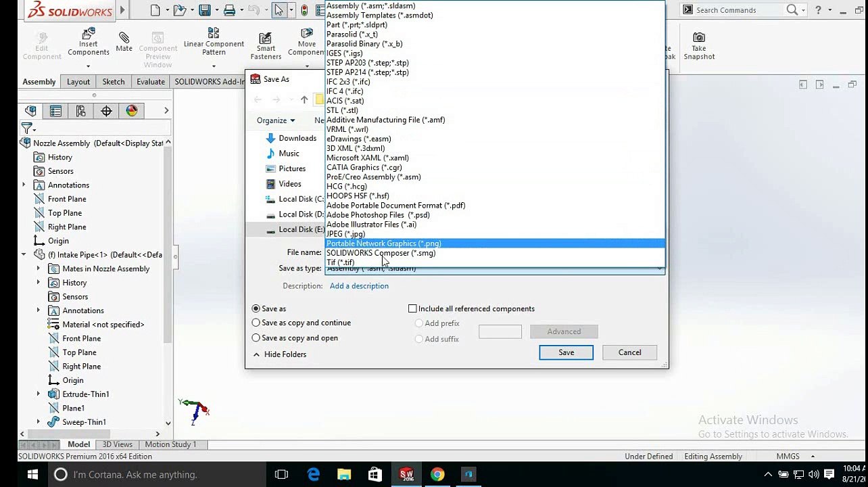Screen dimensions: 868x487
Task: Open Windows Start menu
Action: (x=32, y=475)
